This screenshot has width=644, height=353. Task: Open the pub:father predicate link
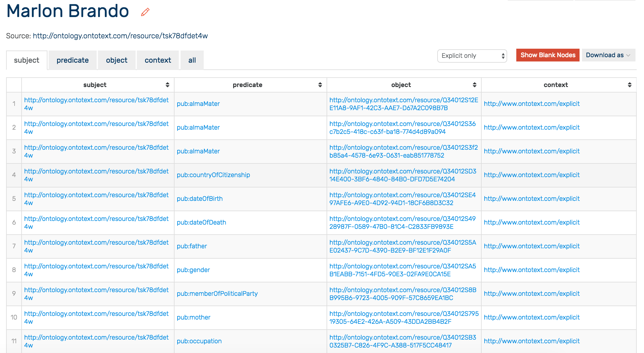(x=192, y=246)
